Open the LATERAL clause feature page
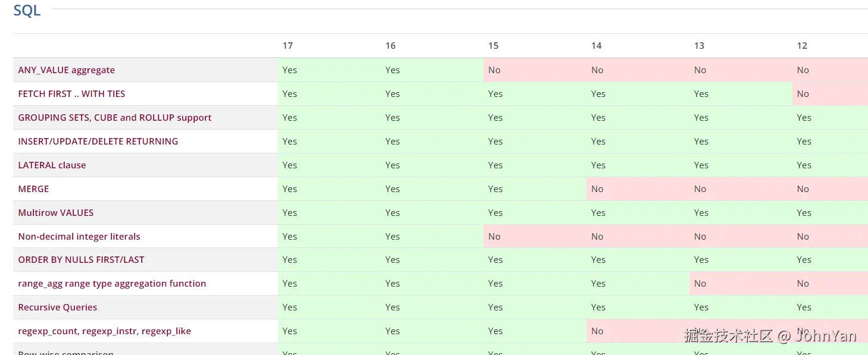Image resolution: width=868 pixels, height=355 pixels. coord(52,165)
